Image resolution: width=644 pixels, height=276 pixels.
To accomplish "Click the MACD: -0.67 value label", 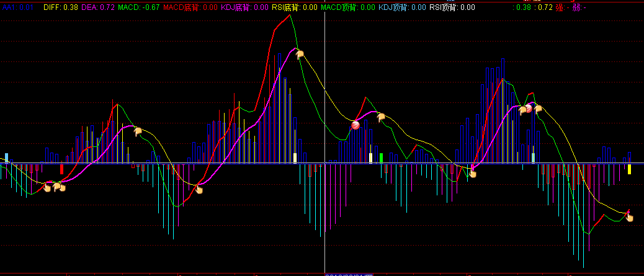I will [x=138, y=7].
